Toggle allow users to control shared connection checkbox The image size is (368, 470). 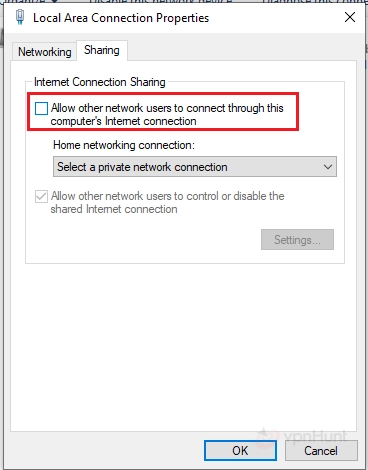pyautogui.click(x=41, y=197)
